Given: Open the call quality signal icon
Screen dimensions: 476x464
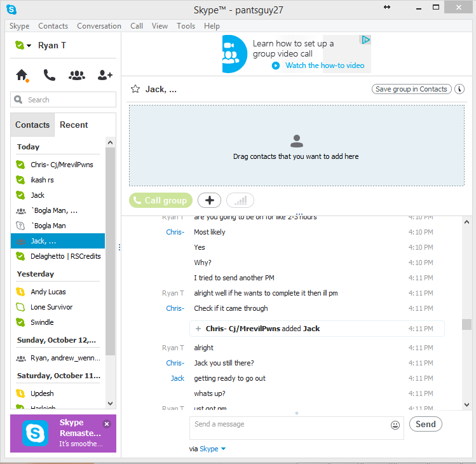Looking at the screenshot, I should coord(240,200).
